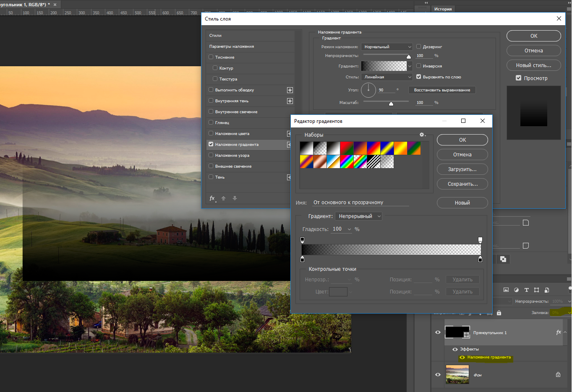The image size is (572, 392).
Task: Click the fx icon on Прямоугольник 1 layer
Action: tap(558, 332)
